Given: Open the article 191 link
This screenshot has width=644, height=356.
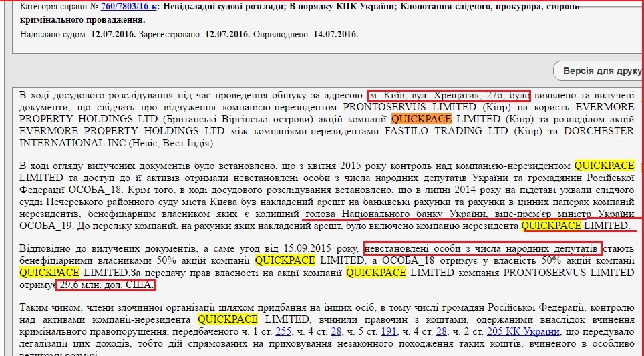Looking at the screenshot, I should [389, 331].
